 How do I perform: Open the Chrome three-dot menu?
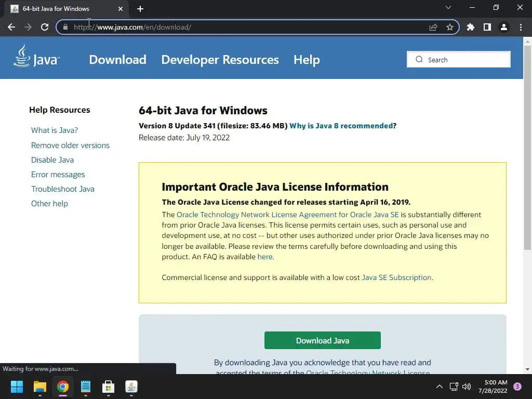click(x=521, y=27)
